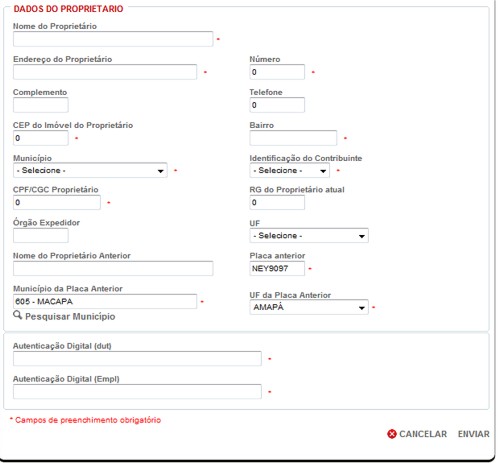Focus the Nome do Proprietário field
The height and width of the screenshot is (463, 499).
pyautogui.click(x=113, y=39)
